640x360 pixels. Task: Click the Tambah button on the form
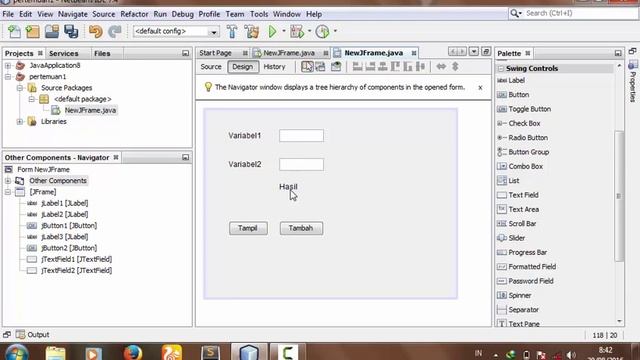301,228
